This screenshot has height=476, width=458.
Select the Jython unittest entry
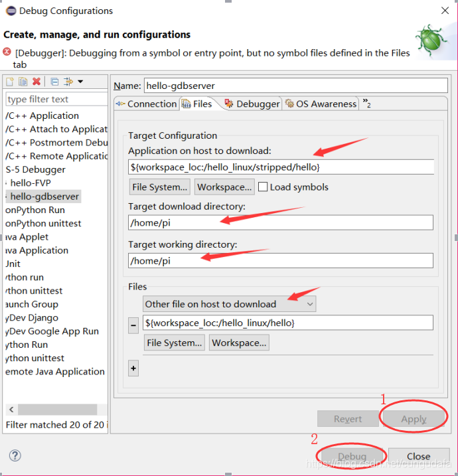(x=34, y=291)
